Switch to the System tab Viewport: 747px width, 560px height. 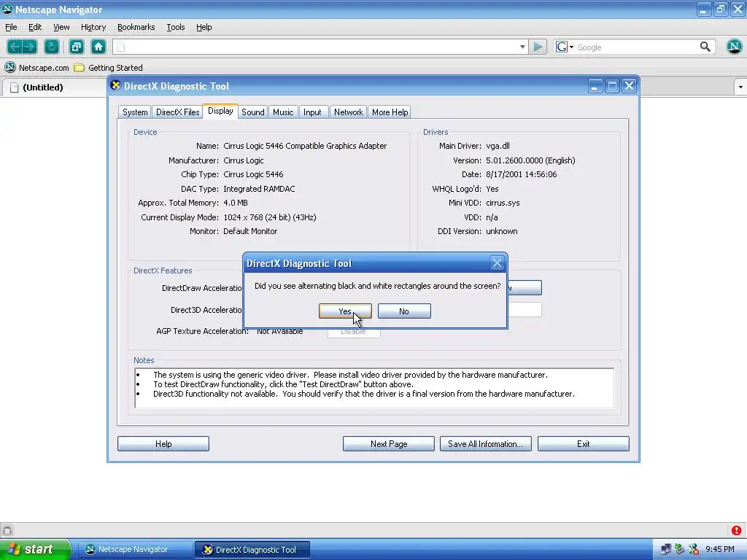(135, 112)
